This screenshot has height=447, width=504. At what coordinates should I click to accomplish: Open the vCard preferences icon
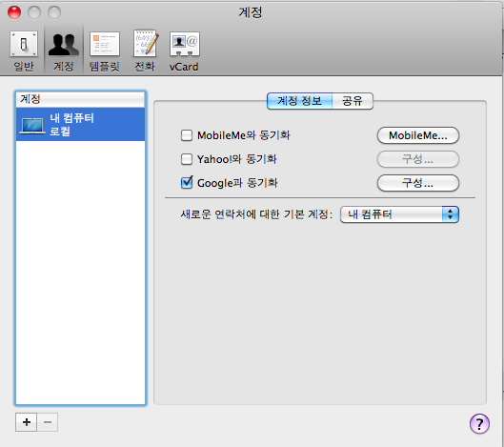184,51
